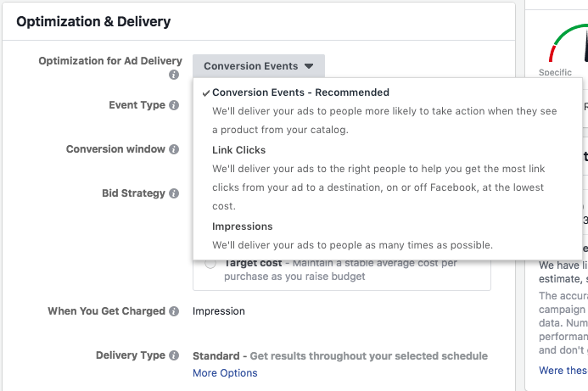The height and width of the screenshot is (391, 588).
Task: Click the audience definition gauge meter
Action: coord(568,43)
